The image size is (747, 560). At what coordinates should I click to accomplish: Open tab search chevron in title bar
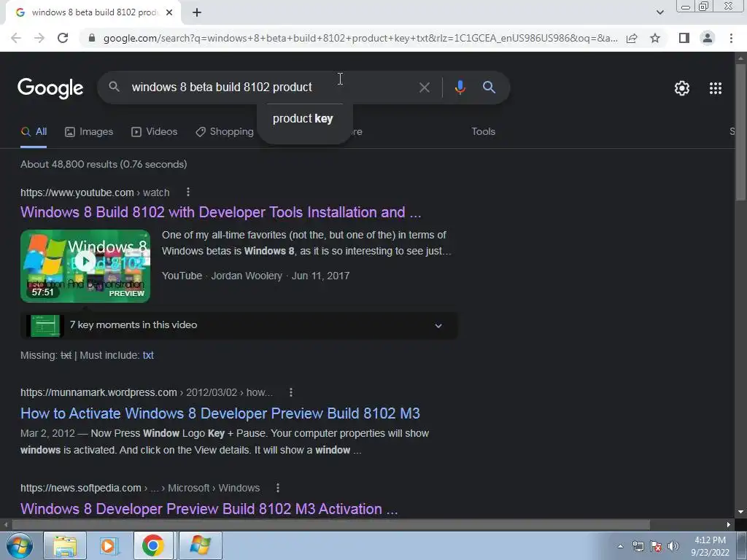tap(659, 12)
